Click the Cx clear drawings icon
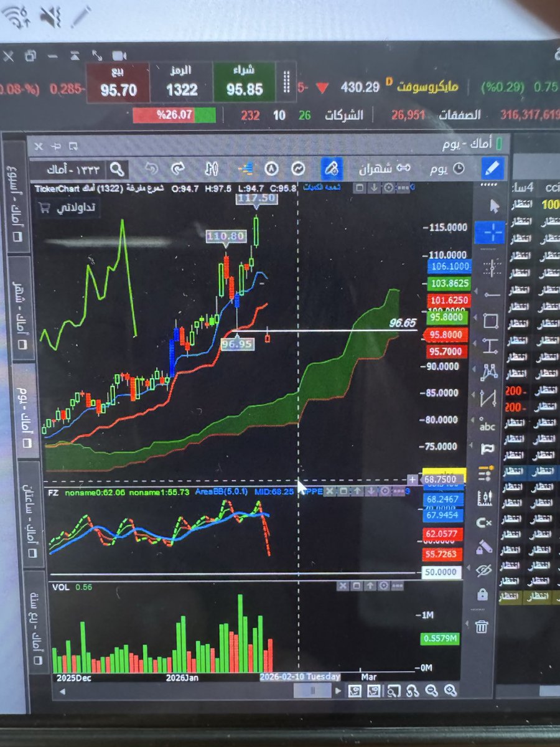 click(x=484, y=523)
